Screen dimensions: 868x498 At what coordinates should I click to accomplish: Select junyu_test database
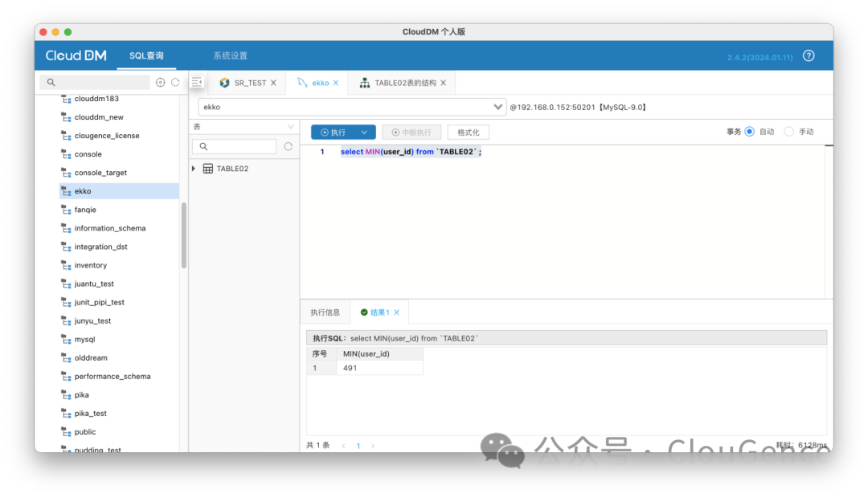[x=92, y=321]
